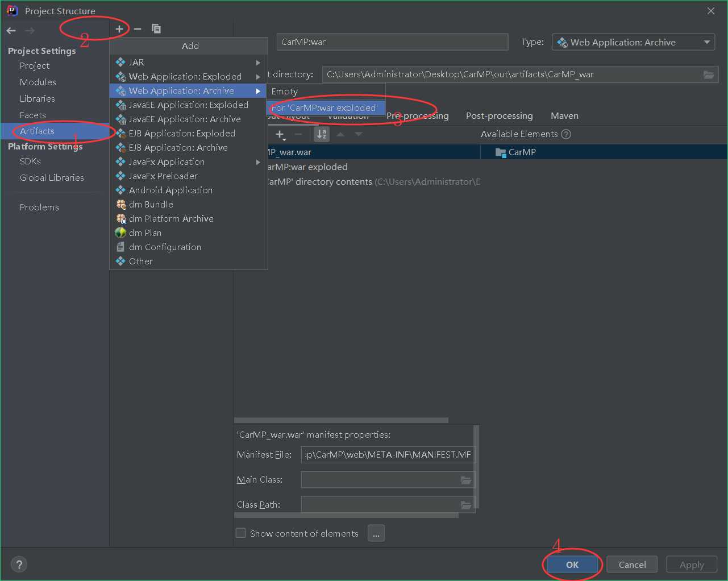This screenshot has height=581, width=728.
Task: Click the OK button
Action: [x=572, y=565]
